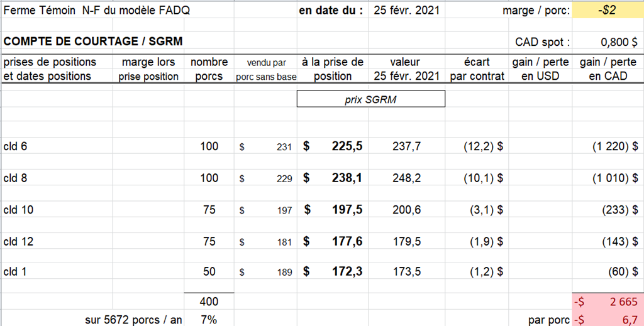Click the cld 12 value 179,5
Viewport: 644px width, 326px height.
406,242
